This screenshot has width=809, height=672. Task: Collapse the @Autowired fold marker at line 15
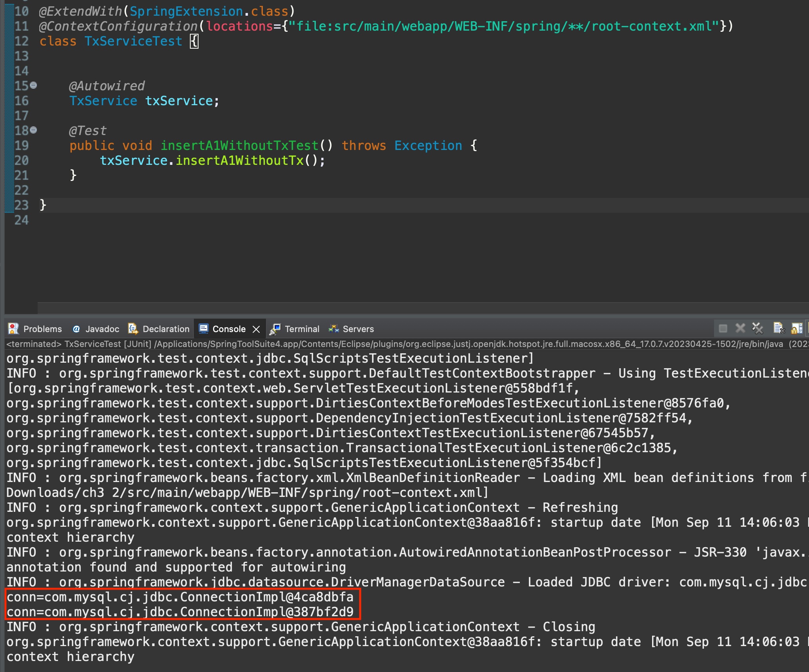click(x=34, y=85)
